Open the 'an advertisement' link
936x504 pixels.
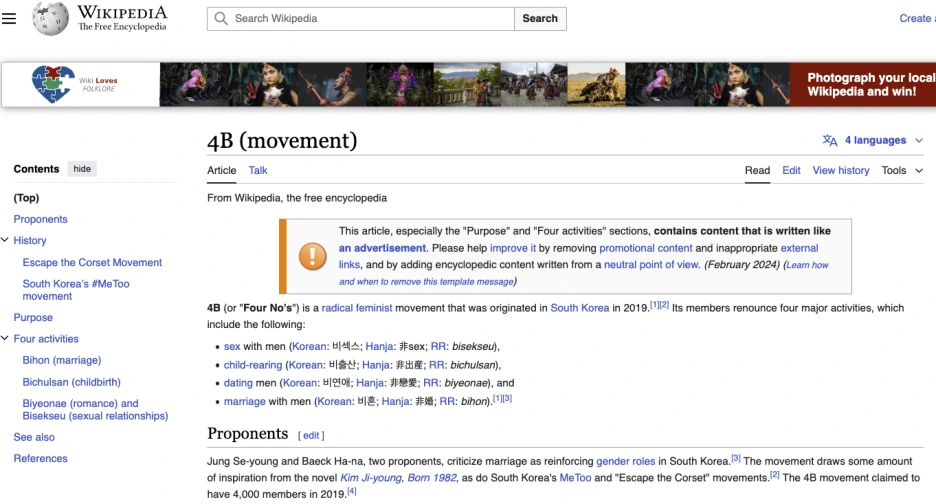coord(382,248)
